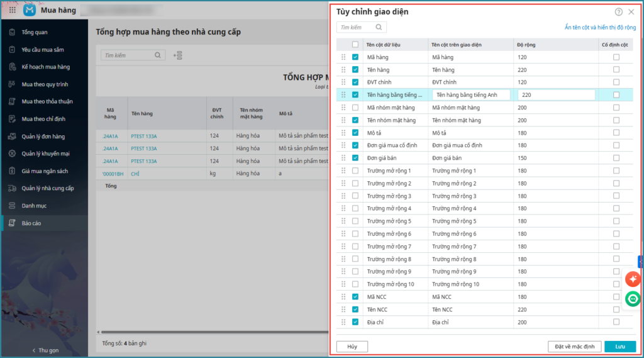Click the report search magnifier icon
The image size is (644, 358).
(158, 55)
